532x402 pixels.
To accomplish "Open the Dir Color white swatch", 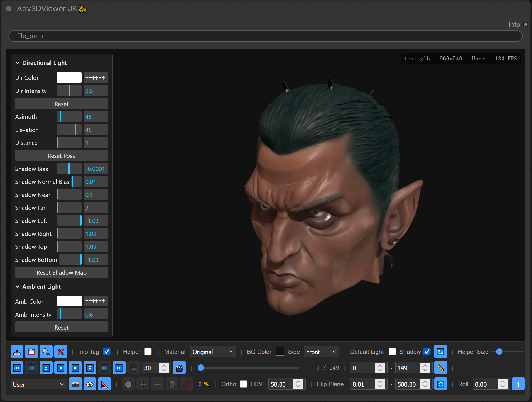I will [69, 78].
